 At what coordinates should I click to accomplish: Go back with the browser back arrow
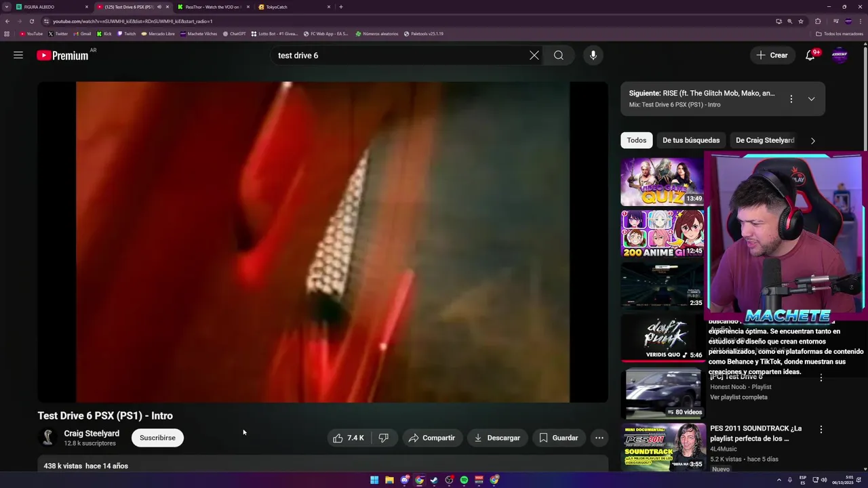click(7, 21)
